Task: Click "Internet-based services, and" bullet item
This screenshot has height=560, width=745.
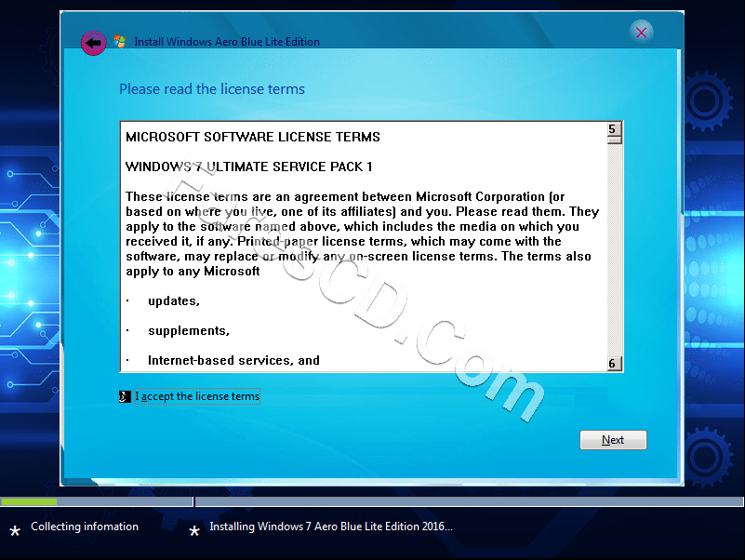Action: click(233, 360)
